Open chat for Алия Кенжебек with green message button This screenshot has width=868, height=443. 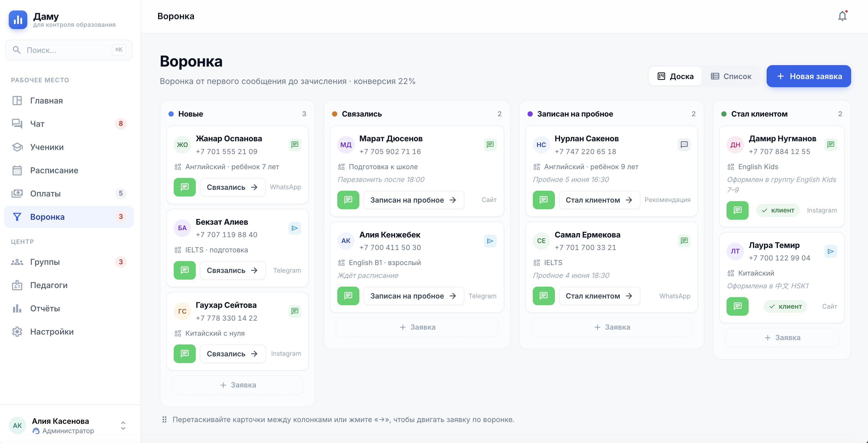point(348,296)
